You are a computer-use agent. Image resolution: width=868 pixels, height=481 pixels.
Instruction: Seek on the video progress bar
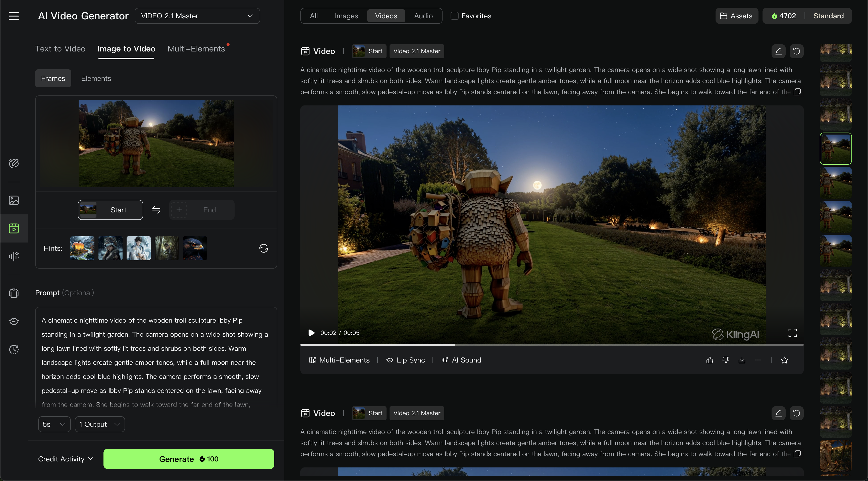tap(552, 345)
